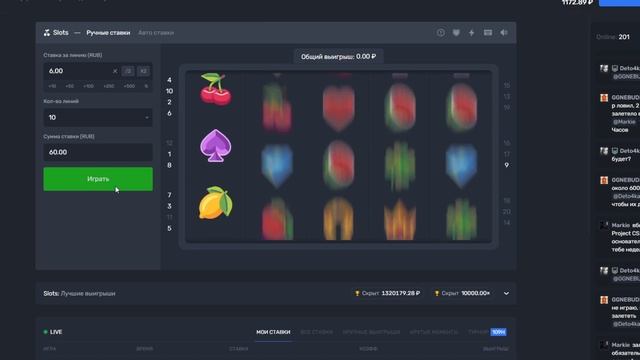Select payline number 1 on the left
This screenshot has width=640, height=360.
point(169,154)
